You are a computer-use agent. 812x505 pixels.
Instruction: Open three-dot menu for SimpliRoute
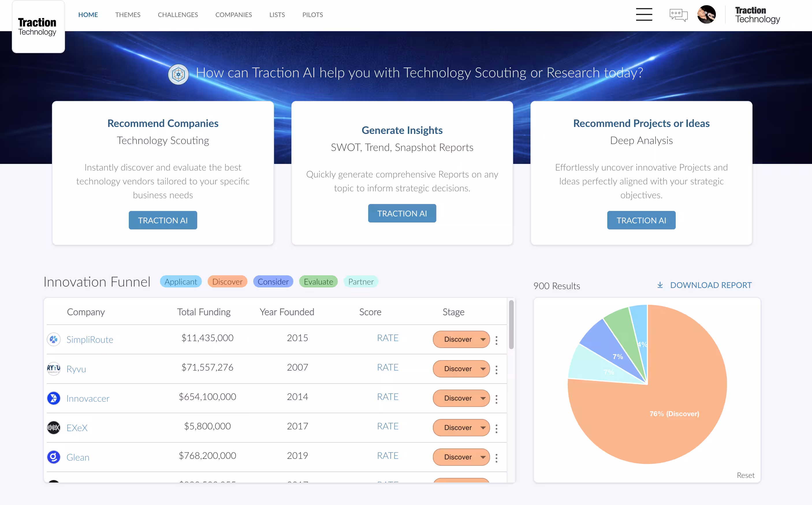pos(497,340)
